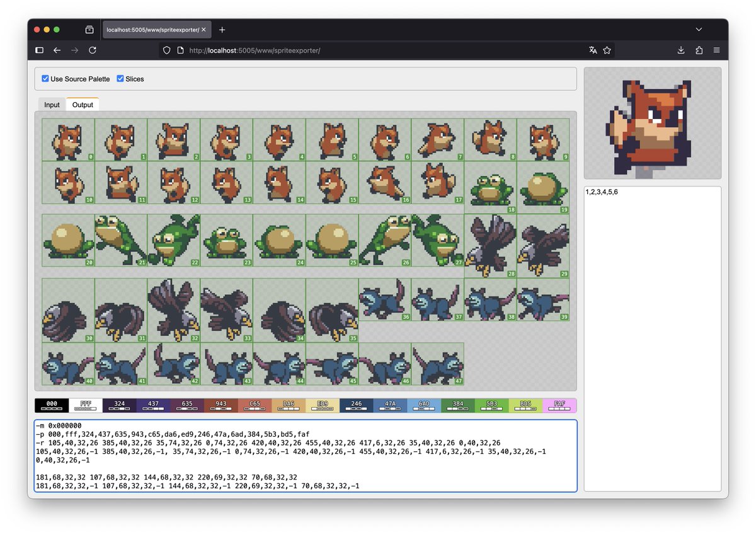Select opossum sprite slice number 40

[x=68, y=364]
